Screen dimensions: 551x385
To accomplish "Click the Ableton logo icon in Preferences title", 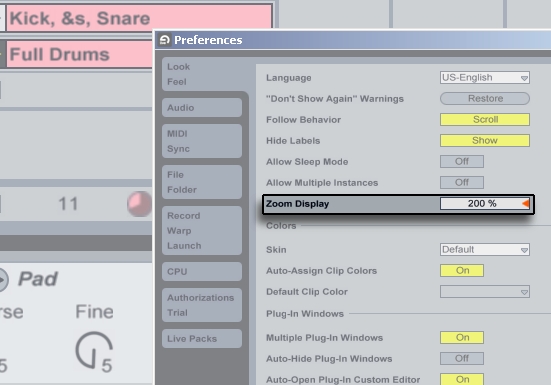I will pyautogui.click(x=164, y=40).
